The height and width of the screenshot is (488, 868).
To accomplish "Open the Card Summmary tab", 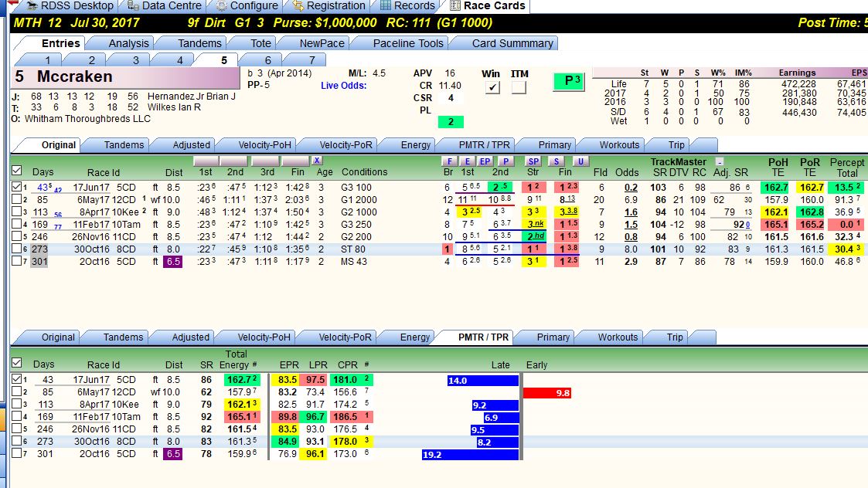I will point(512,43).
